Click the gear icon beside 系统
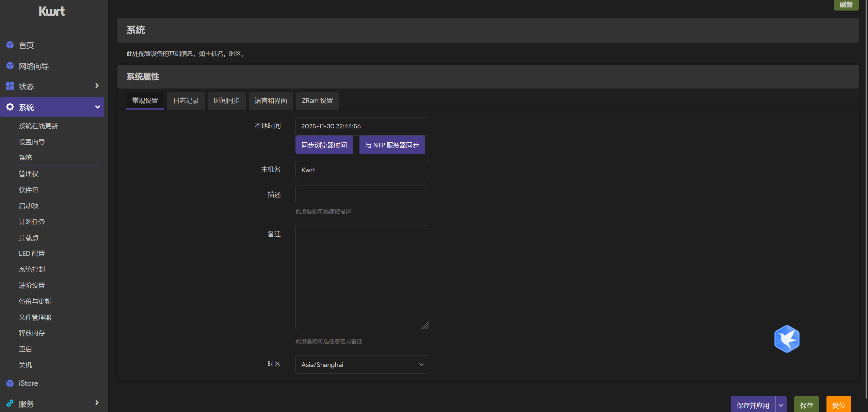This screenshot has height=412, width=868. click(10, 107)
